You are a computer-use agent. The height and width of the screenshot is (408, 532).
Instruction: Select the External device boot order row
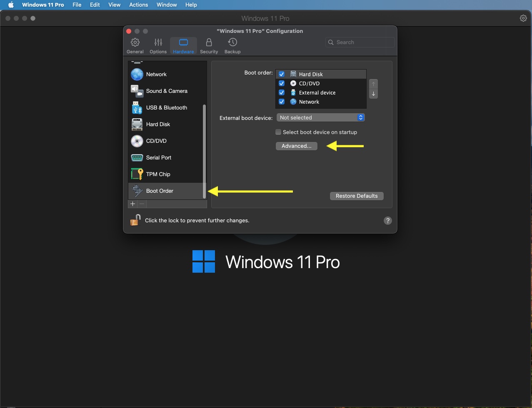[x=321, y=92]
